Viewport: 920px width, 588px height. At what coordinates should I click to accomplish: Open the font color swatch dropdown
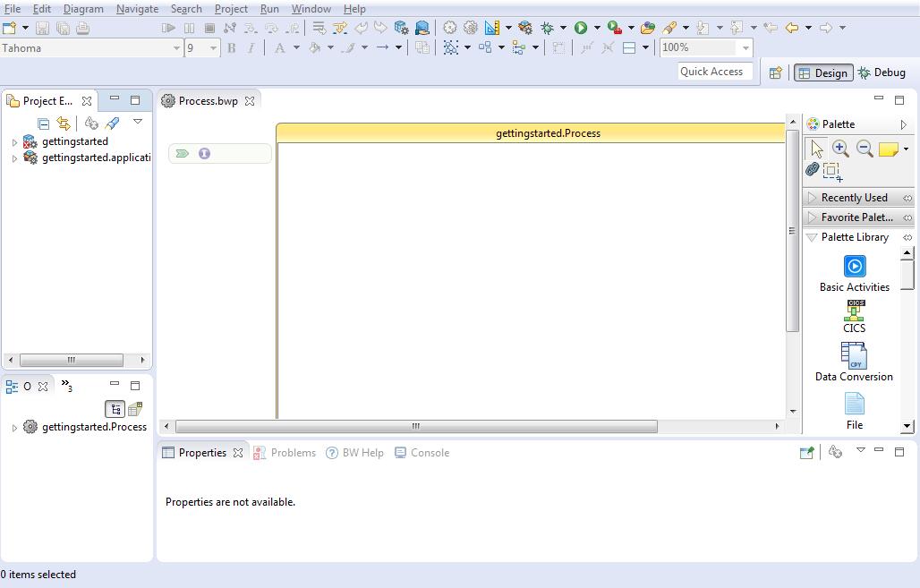pos(296,48)
